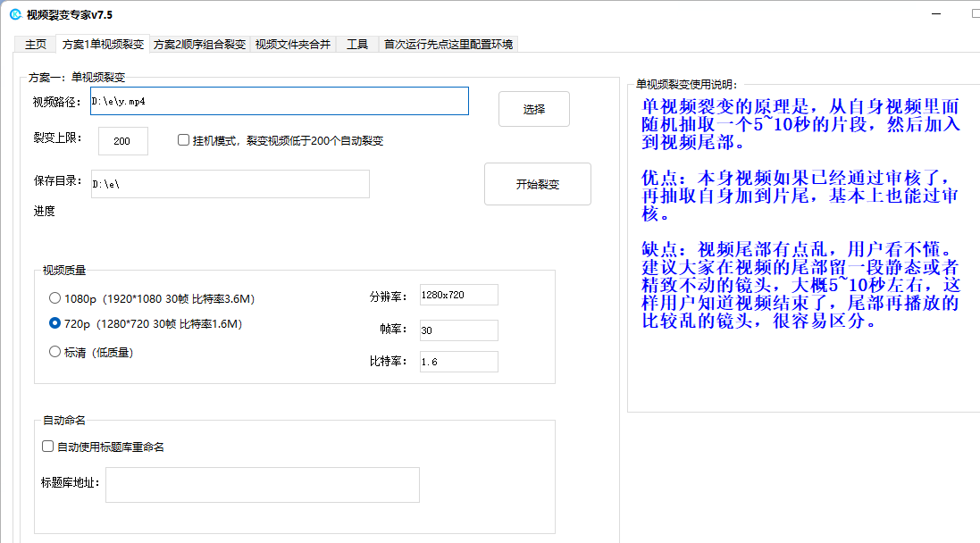
Task: Select the 720p quality radio button
Action: (55, 323)
